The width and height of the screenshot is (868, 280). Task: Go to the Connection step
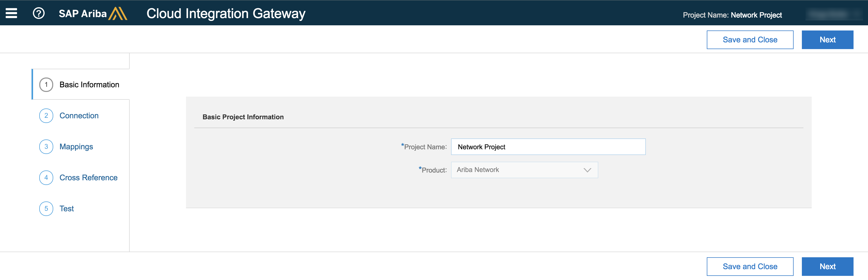pyautogui.click(x=79, y=115)
